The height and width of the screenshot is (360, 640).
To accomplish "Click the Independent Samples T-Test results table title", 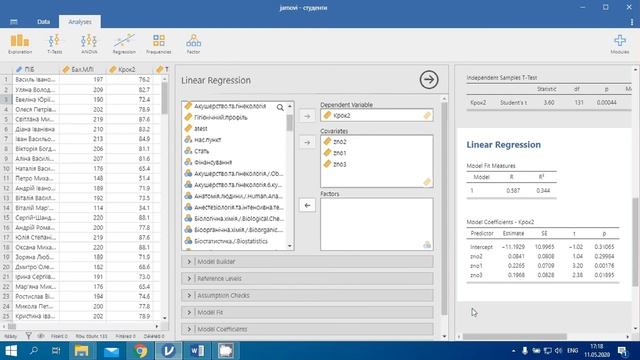I will tap(502, 78).
